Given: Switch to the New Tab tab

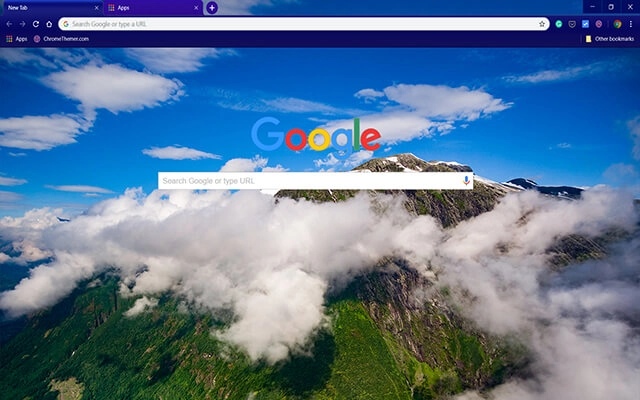Looking at the screenshot, I should pyautogui.click(x=51, y=8).
